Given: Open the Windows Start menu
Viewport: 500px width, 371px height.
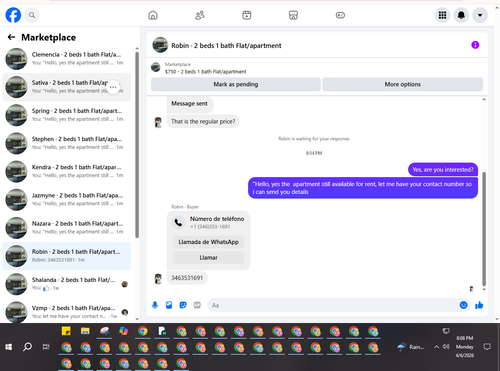Looking at the screenshot, I should click(9, 347).
